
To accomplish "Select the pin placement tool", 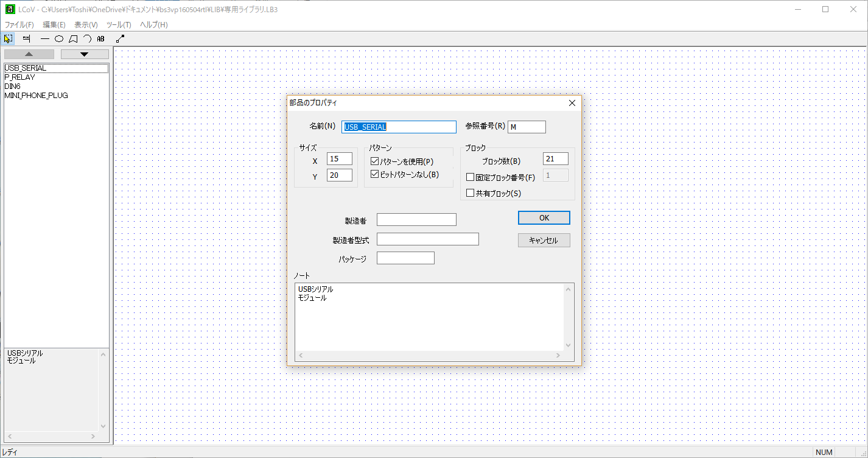I will (26, 38).
